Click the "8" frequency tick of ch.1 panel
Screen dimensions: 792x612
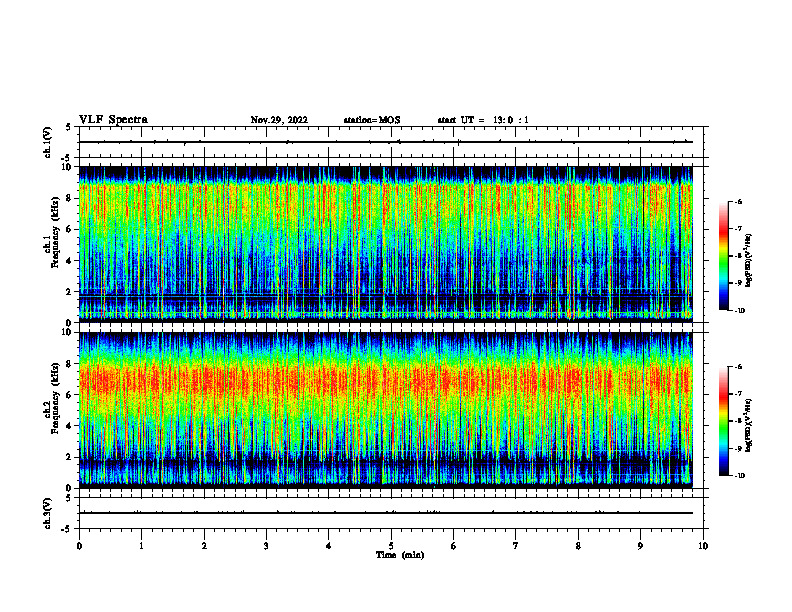pyautogui.click(x=70, y=198)
